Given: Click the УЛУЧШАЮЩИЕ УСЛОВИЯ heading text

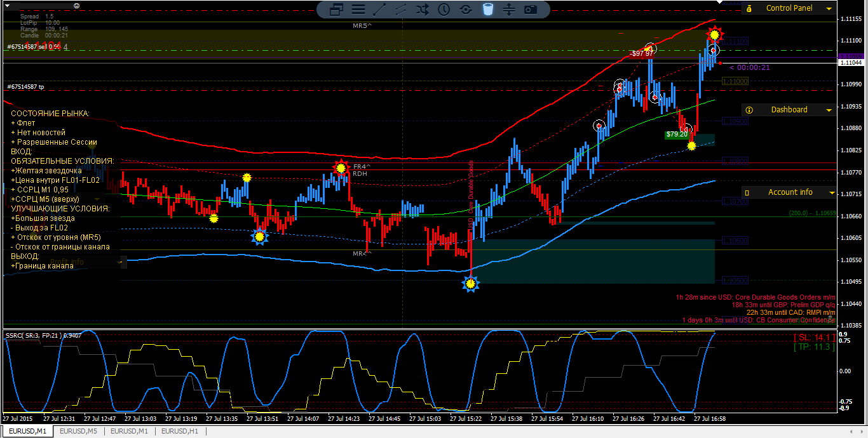Looking at the screenshot, I should click(60, 208).
